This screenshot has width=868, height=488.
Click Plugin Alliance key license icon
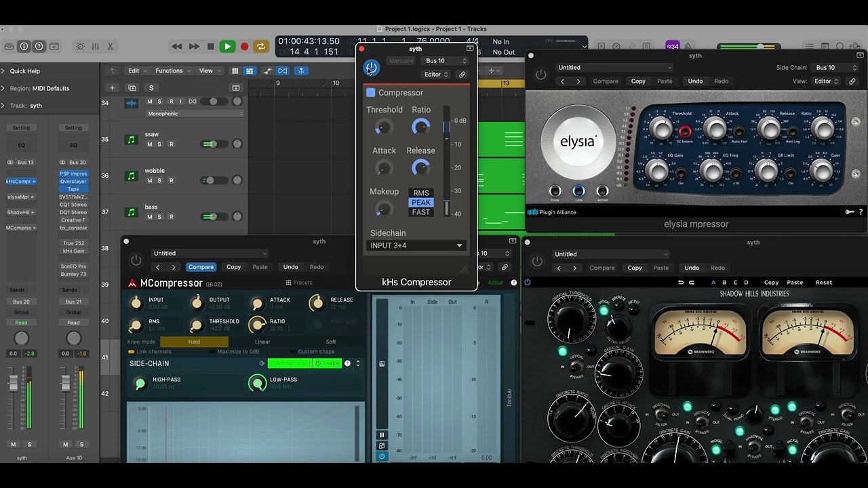pyautogui.click(x=849, y=212)
